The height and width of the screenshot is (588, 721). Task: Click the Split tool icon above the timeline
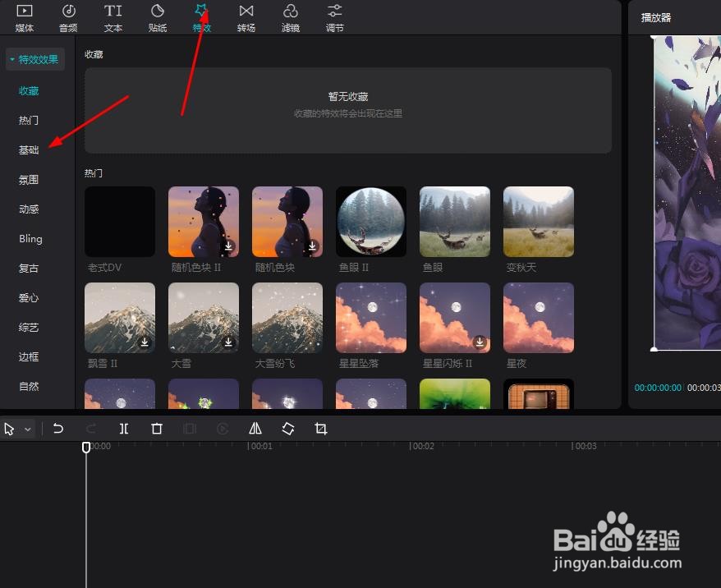(x=124, y=428)
